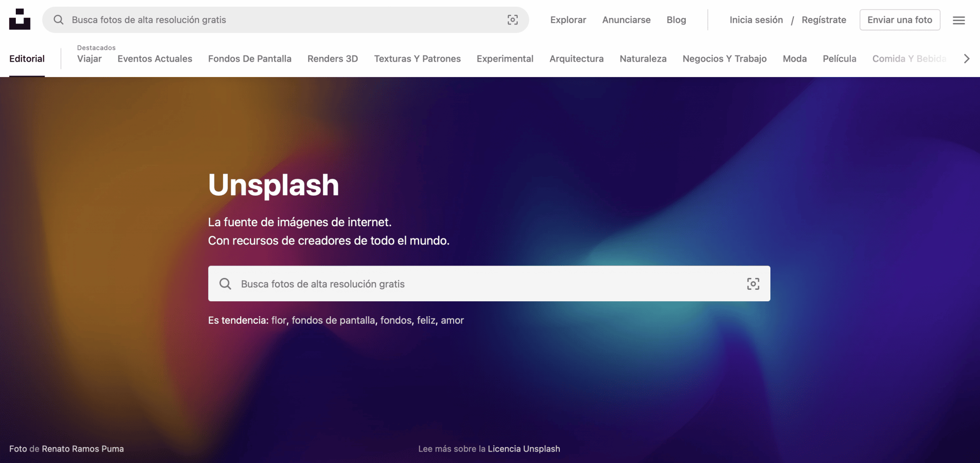Open the Licencia Unsplash link
This screenshot has height=463, width=980.
click(523, 449)
